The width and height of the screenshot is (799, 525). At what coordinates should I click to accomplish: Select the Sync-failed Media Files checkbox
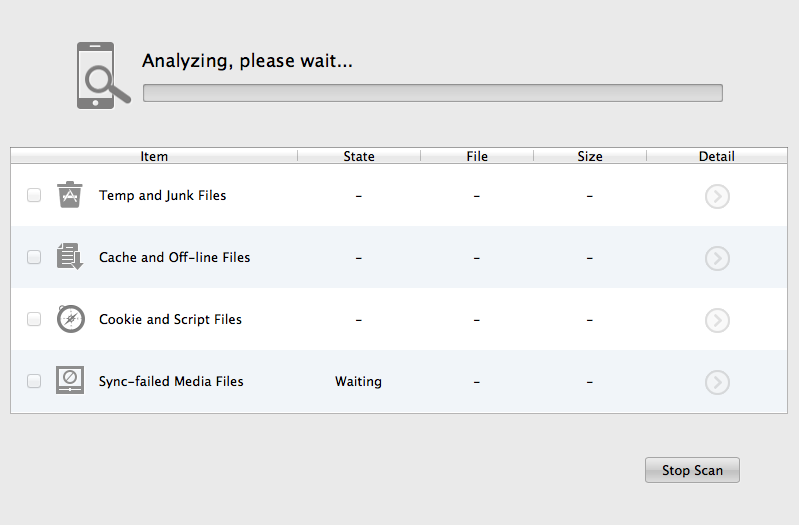coord(34,382)
